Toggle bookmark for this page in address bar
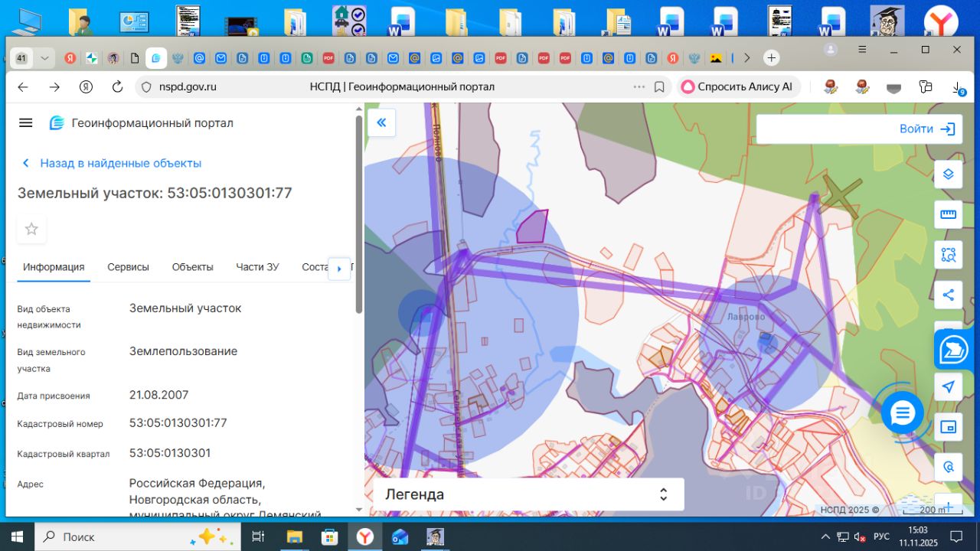This screenshot has width=980, height=551. tap(659, 87)
